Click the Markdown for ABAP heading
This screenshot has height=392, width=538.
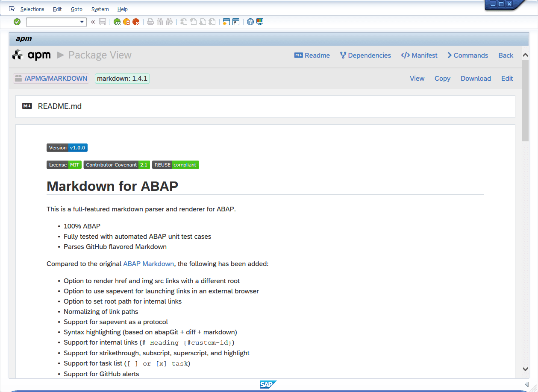[x=112, y=186]
